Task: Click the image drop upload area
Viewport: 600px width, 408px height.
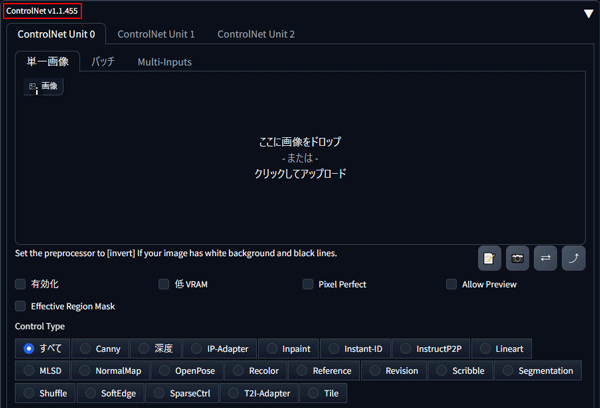Action: [x=300, y=157]
